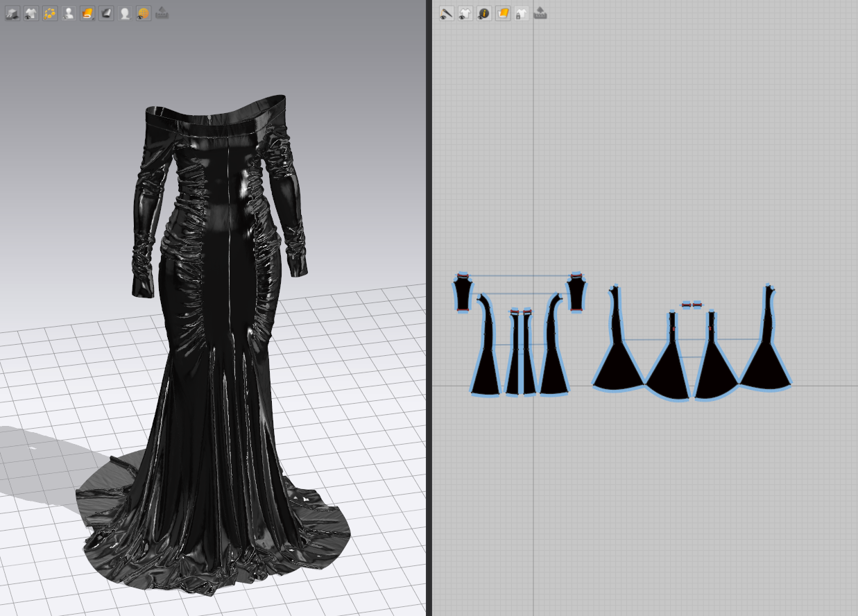Image resolution: width=858 pixels, height=616 pixels.
Task: Click the small band pattern pieces above skirt panels
Action: pyautogui.click(x=692, y=305)
